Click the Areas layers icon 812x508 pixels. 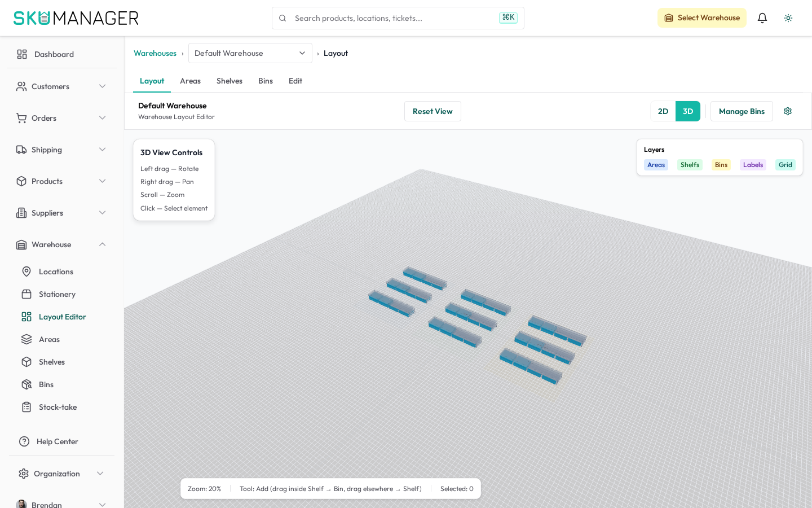tap(27, 339)
